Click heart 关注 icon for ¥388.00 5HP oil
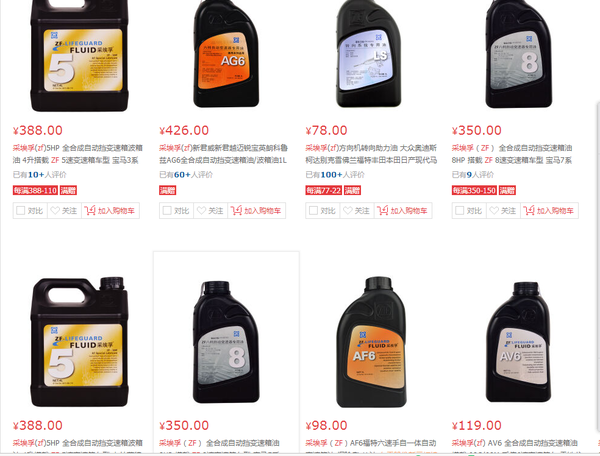600x456 pixels. 55,210
